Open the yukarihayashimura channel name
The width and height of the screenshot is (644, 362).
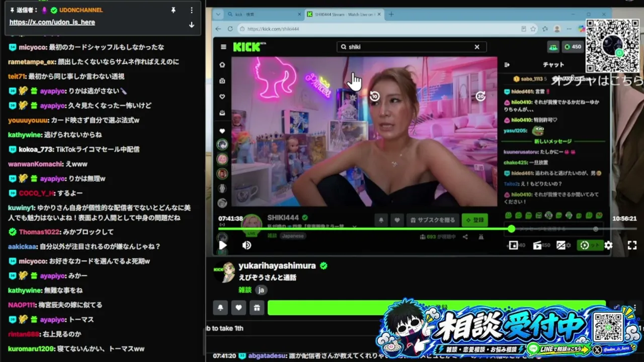277,265
